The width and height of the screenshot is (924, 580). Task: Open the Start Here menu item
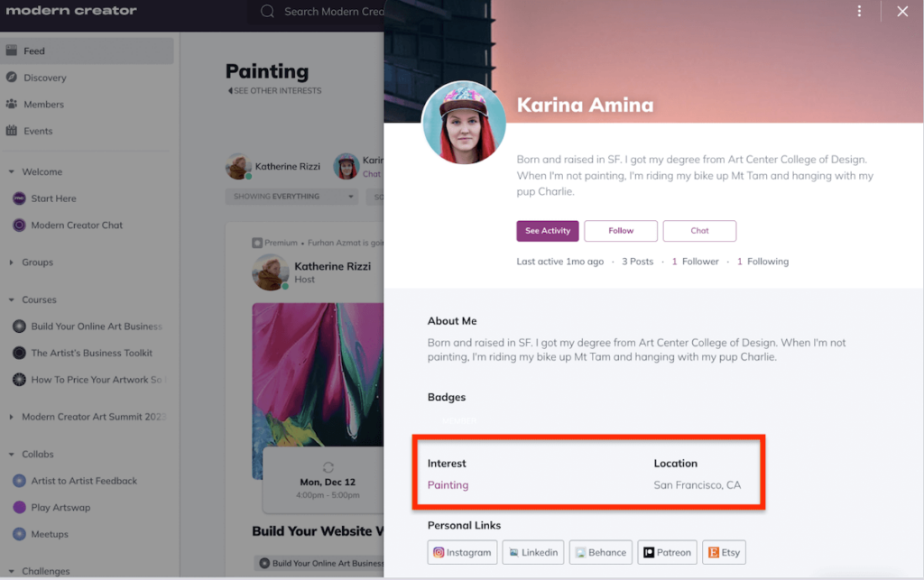tap(19, 198)
